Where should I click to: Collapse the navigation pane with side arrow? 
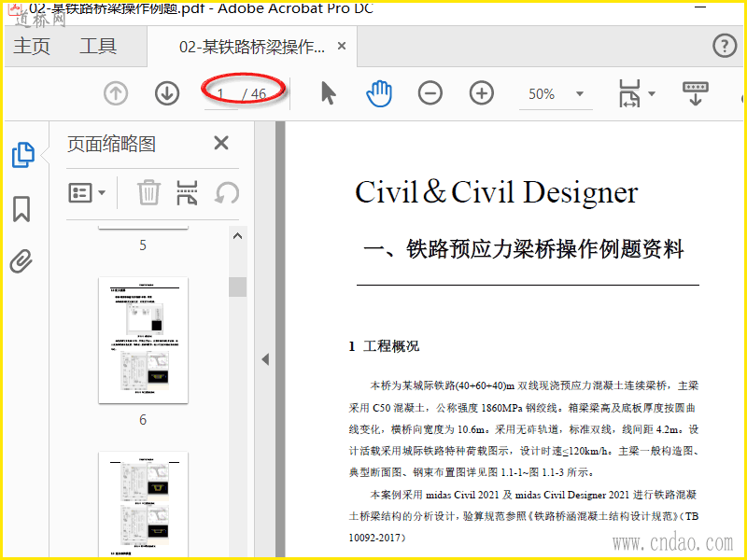265,359
